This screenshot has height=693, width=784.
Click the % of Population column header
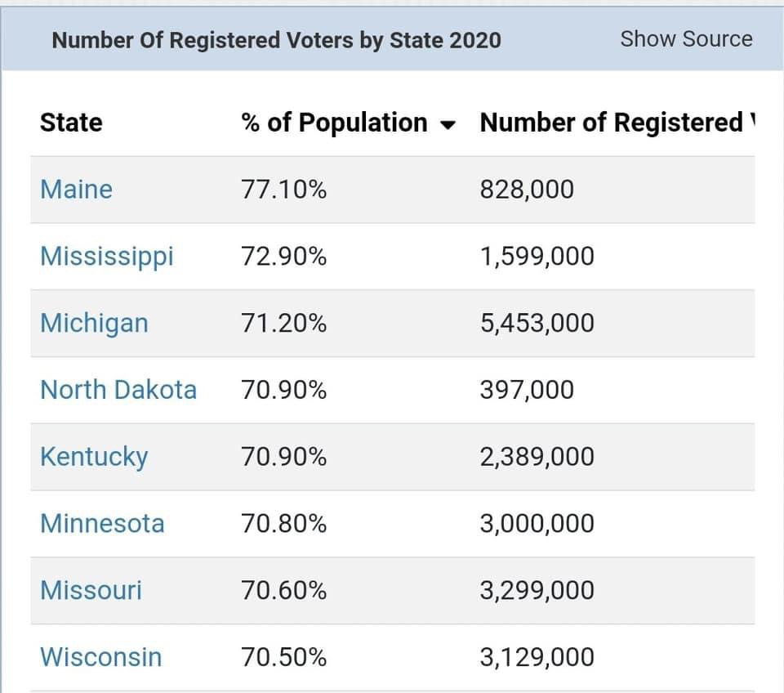tap(334, 123)
